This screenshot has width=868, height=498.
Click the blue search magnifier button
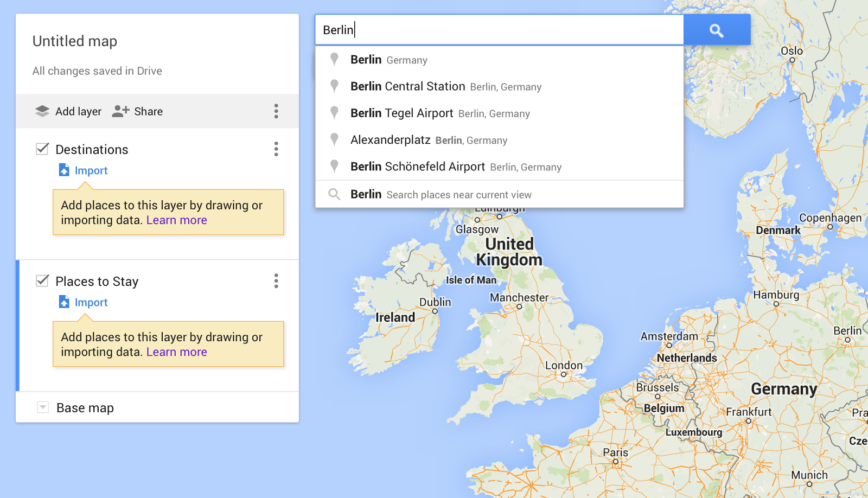717,30
